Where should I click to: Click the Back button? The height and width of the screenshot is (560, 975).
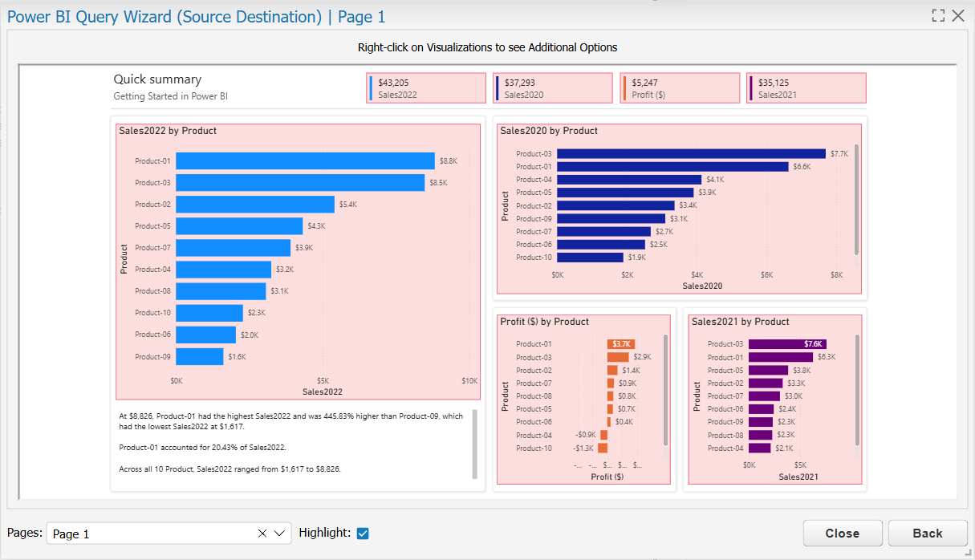(928, 534)
